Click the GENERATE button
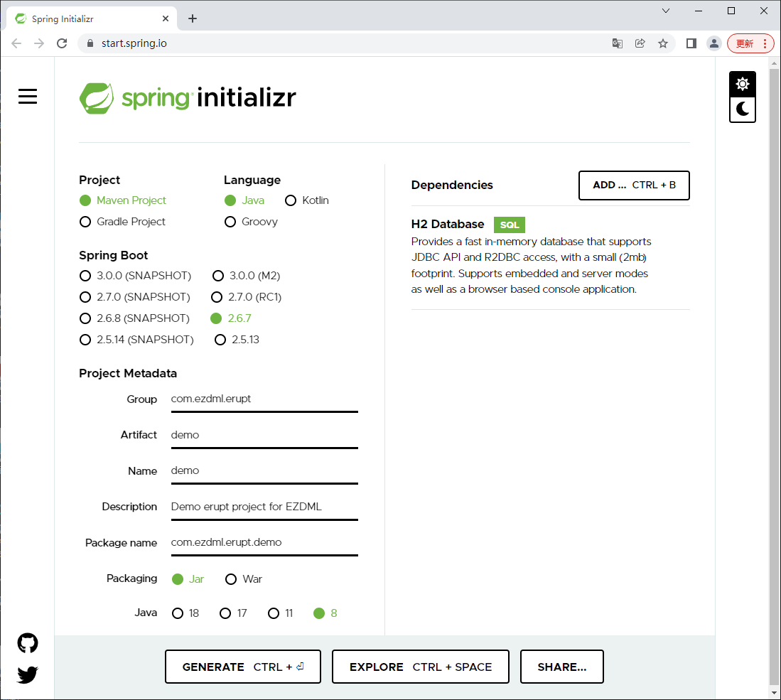This screenshot has height=700, width=781. pyautogui.click(x=242, y=667)
